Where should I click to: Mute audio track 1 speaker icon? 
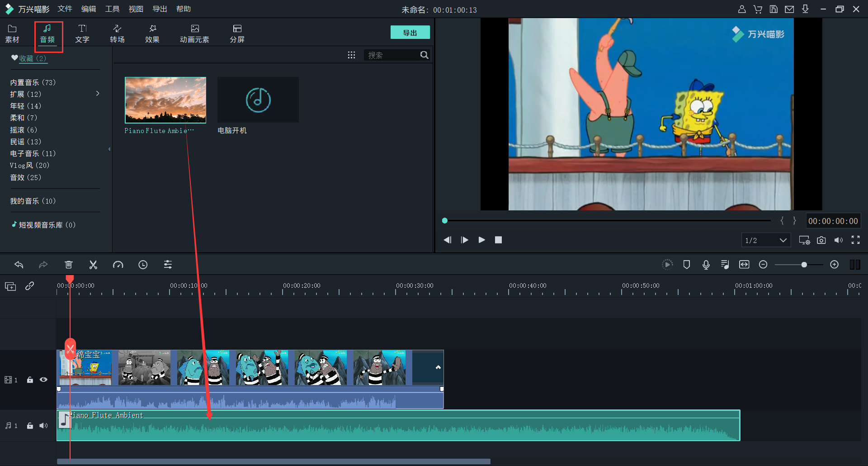click(43, 426)
